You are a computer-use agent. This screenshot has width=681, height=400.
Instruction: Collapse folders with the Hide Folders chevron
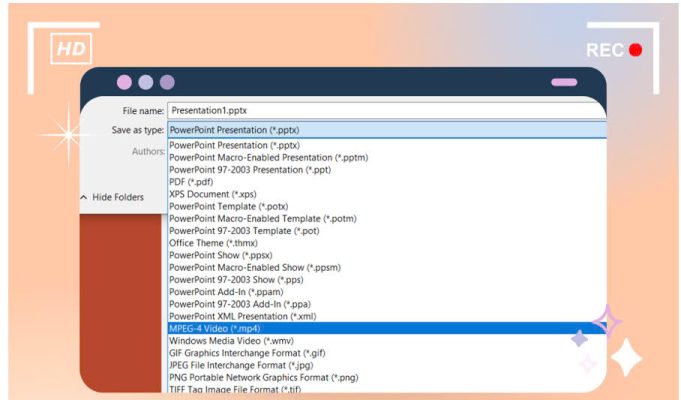point(84,197)
